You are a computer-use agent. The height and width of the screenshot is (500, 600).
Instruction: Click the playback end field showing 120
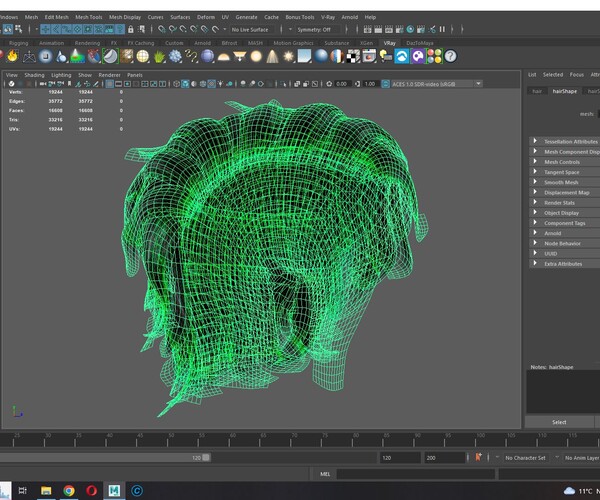399,458
